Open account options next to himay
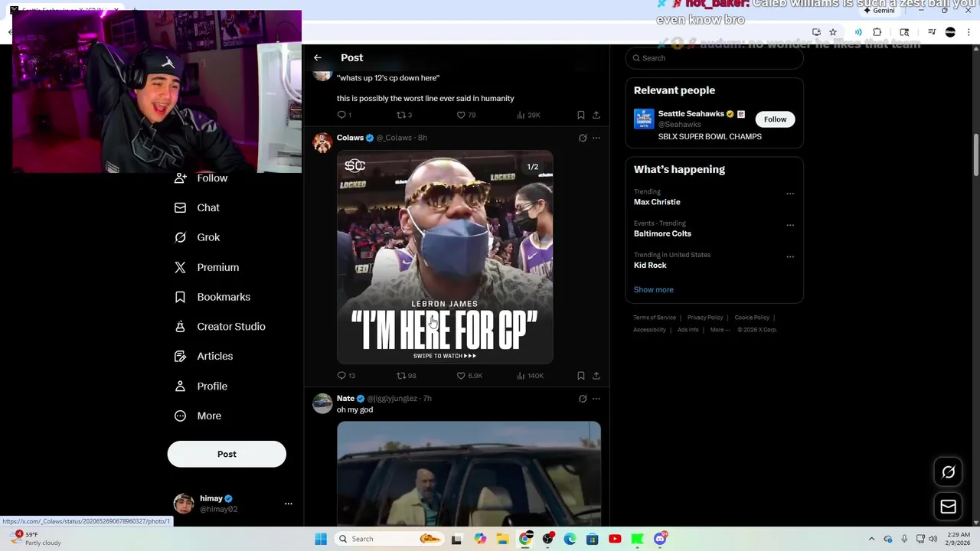Screen dimensions: 980x551 [x=289, y=504]
